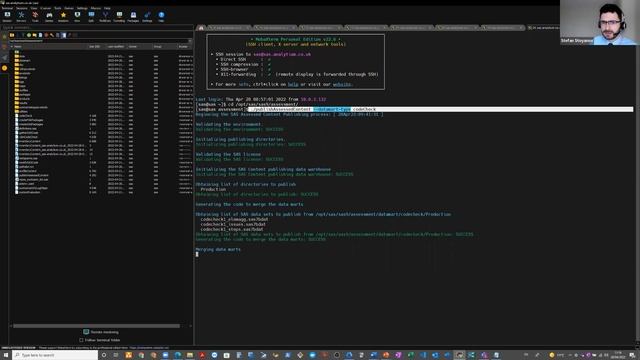
Task: Toggle Follow terminal folder checkbox
Action: coord(81,340)
